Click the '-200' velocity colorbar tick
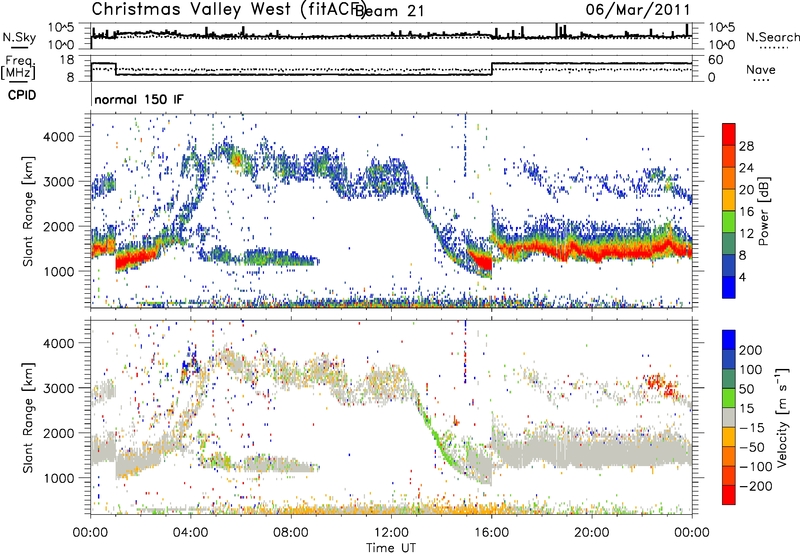Viewport: 800px width, 554px height. click(x=755, y=486)
